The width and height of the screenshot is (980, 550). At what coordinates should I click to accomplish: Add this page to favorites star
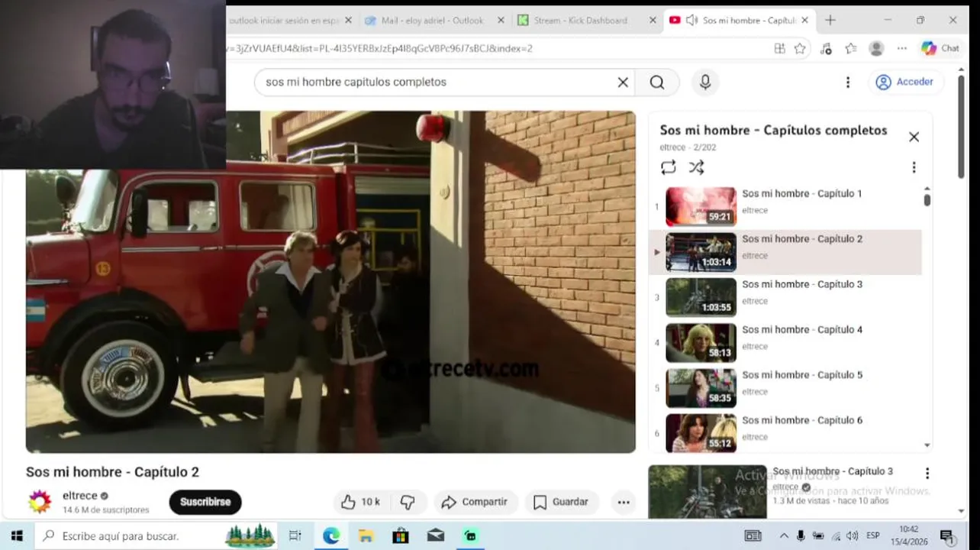pyautogui.click(x=800, y=48)
